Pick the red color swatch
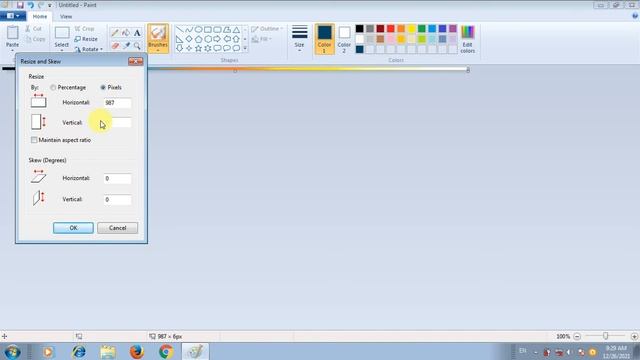The image size is (640, 360). click(x=391, y=29)
